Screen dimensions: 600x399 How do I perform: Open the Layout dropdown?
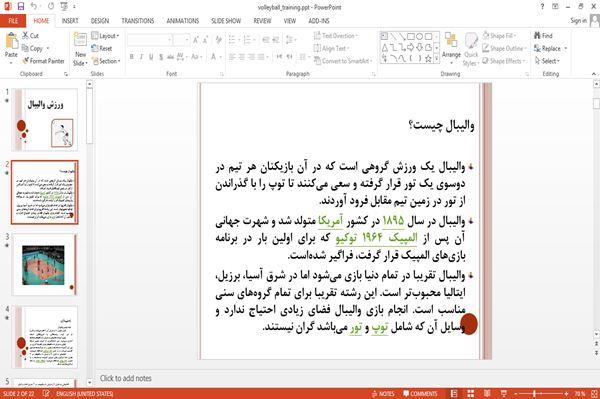tap(106, 36)
